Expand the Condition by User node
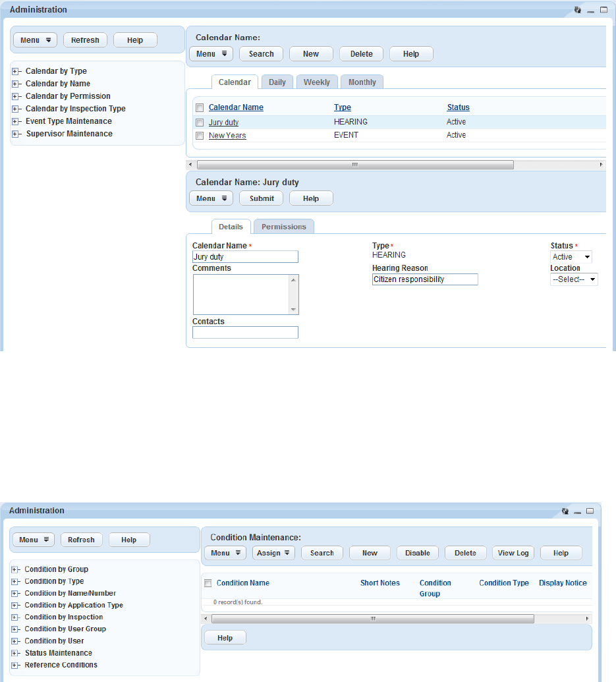This screenshot has width=616, height=682. pyautogui.click(x=14, y=642)
